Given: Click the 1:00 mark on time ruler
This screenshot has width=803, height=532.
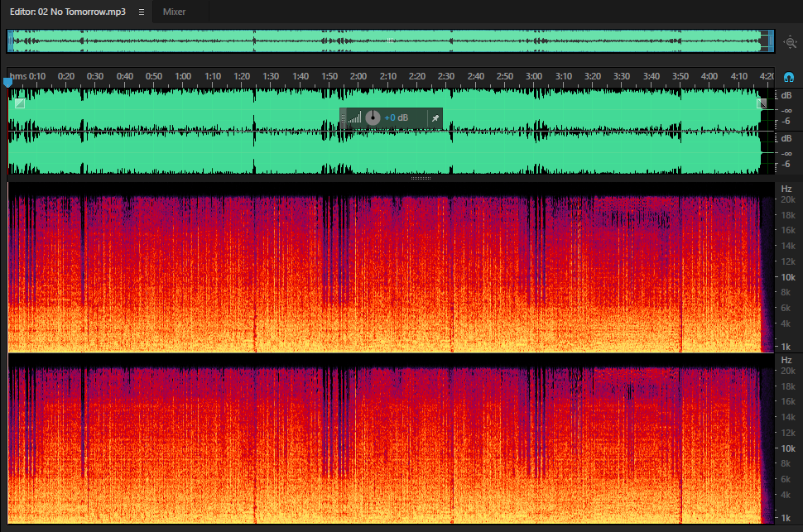Looking at the screenshot, I should pos(183,76).
